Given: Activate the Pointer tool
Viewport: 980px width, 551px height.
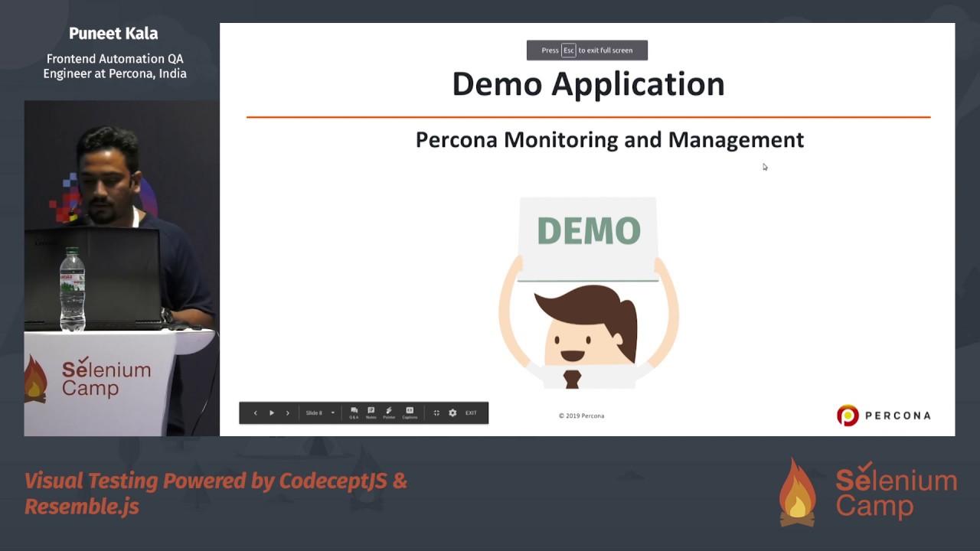Looking at the screenshot, I should click(389, 412).
